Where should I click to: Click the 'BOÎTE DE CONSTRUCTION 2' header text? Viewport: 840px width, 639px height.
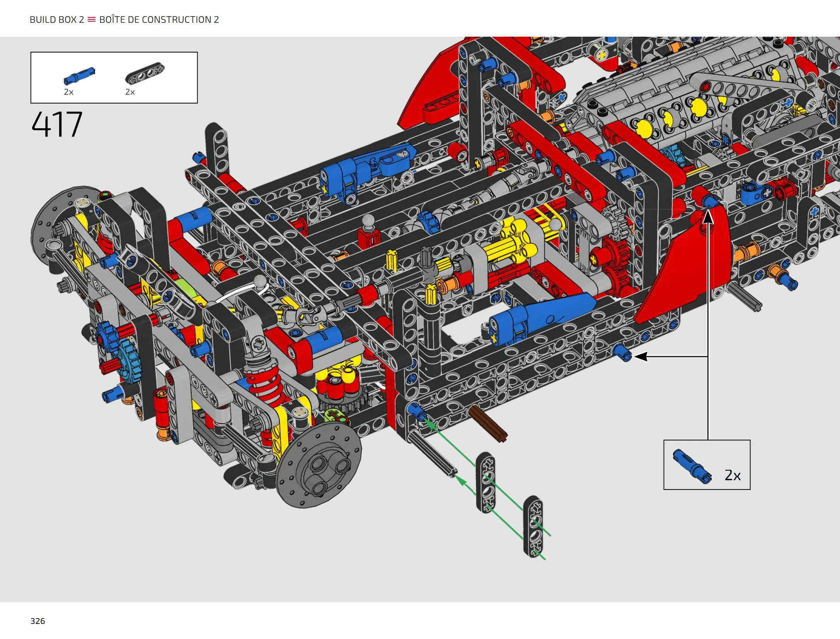159,20
